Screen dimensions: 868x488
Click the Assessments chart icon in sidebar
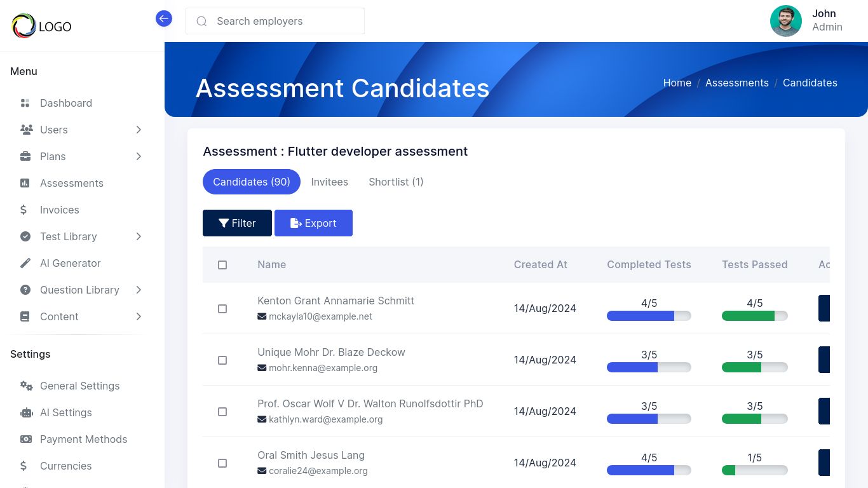point(25,183)
